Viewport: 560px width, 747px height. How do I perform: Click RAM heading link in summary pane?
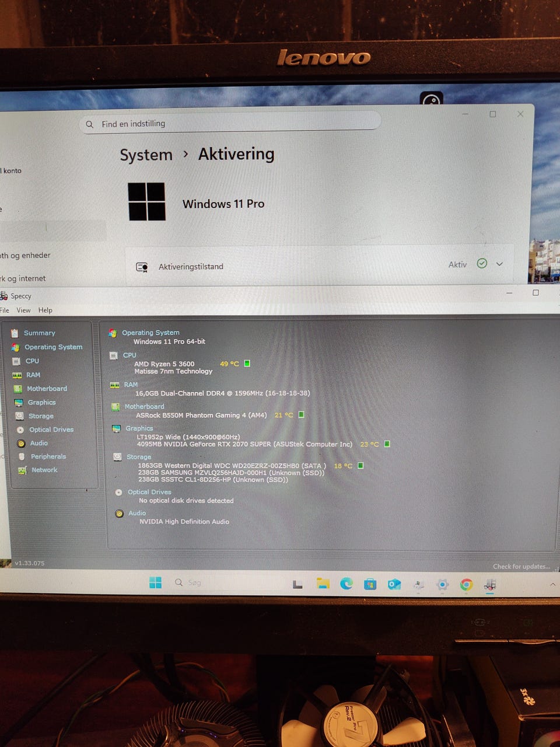point(131,385)
